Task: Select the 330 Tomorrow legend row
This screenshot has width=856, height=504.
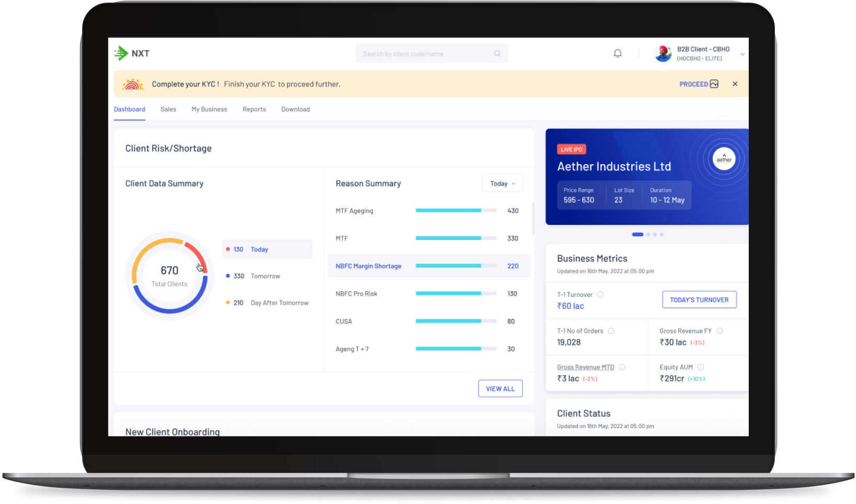Action: [253, 276]
